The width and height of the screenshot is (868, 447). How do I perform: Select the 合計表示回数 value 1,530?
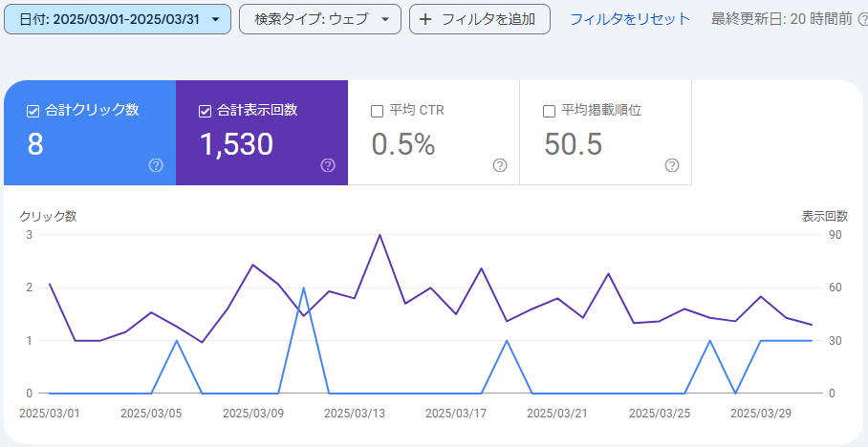tap(236, 144)
